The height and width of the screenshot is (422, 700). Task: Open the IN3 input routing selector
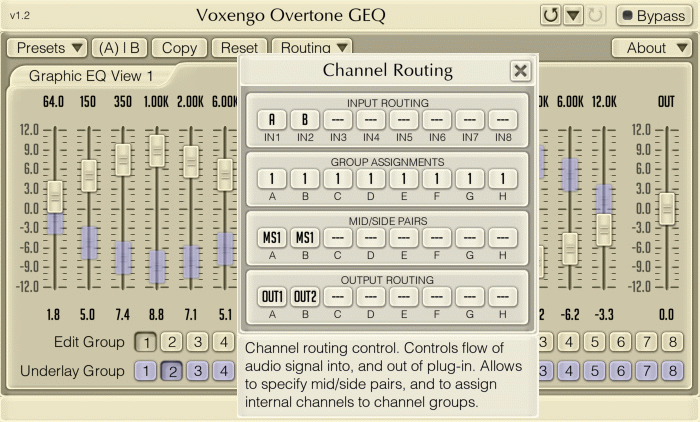[338, 119]
